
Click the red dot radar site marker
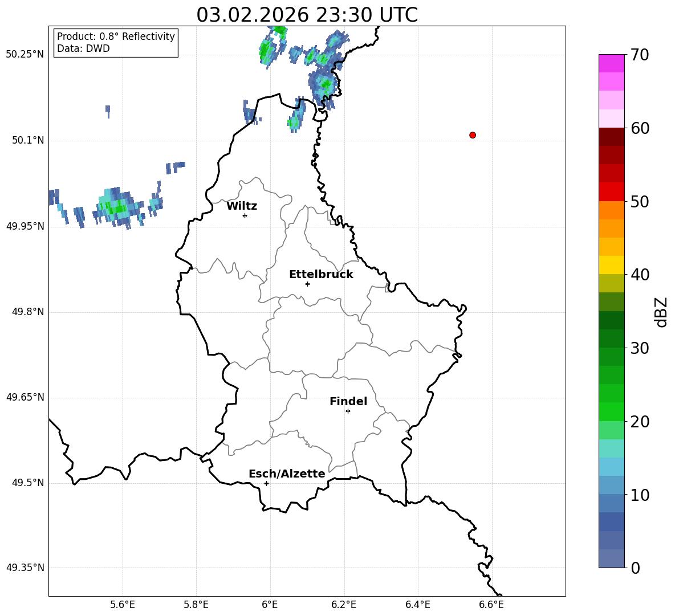472,135
